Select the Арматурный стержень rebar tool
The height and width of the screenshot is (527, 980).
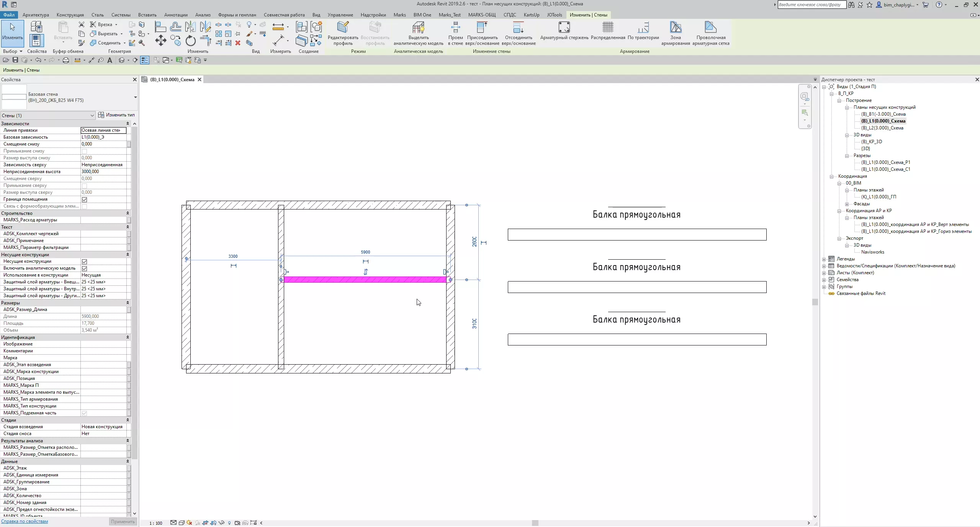(564, 28)
